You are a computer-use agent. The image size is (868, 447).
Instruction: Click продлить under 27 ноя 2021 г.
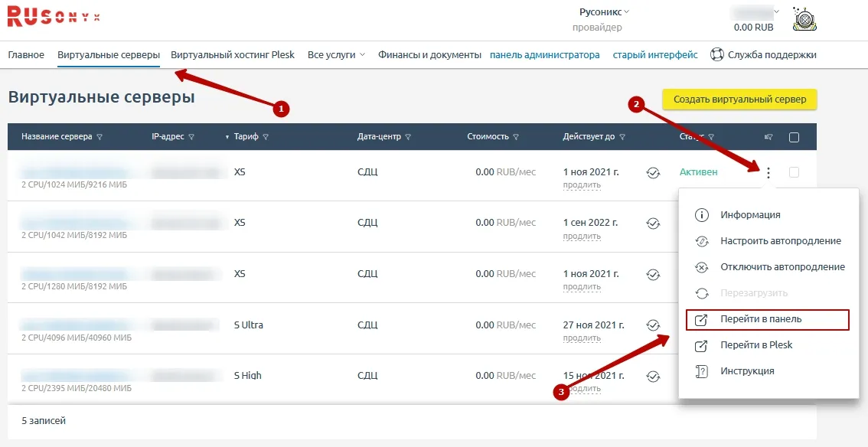[x=582, y=338]
